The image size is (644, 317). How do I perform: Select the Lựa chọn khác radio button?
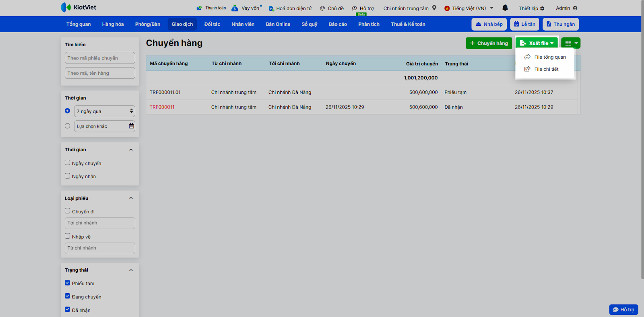click(68, 126)
